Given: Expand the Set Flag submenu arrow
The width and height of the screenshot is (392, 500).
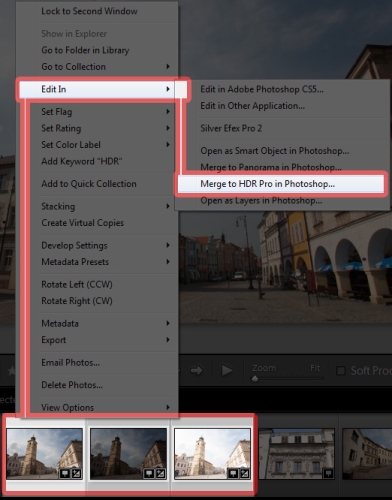Looking at the screenshot, I should 168,112.
